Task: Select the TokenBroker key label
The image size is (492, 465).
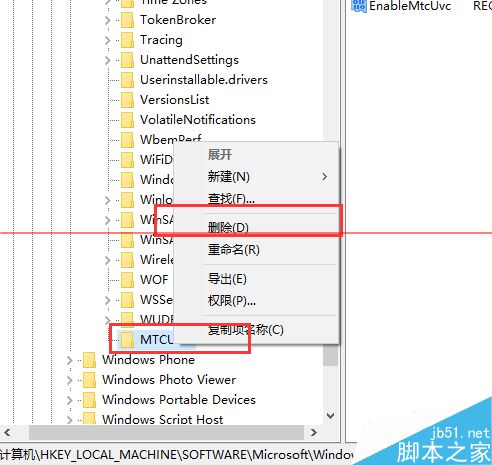Action: click(x=178, y=20)
